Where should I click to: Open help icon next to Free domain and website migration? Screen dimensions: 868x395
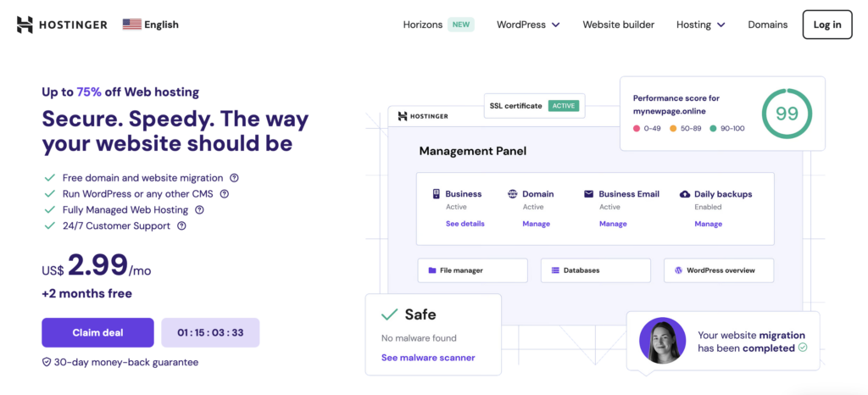[x=234, y=178]
